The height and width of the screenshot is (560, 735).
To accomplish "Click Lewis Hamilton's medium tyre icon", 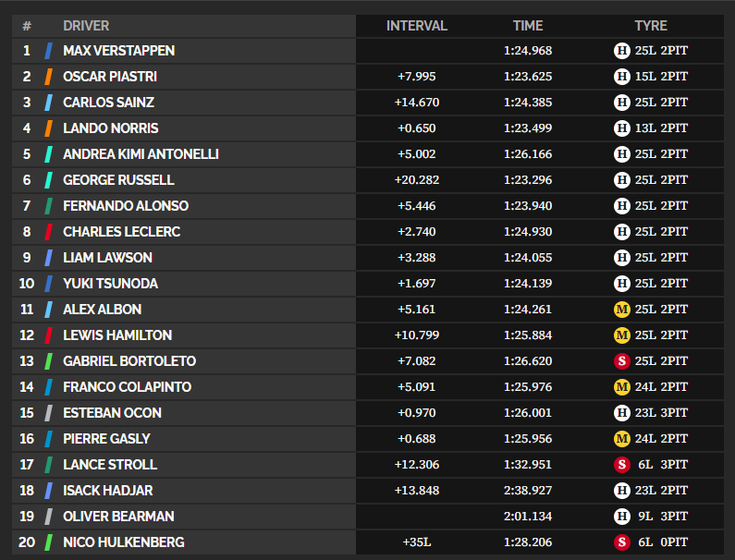I will click(622, 335).
